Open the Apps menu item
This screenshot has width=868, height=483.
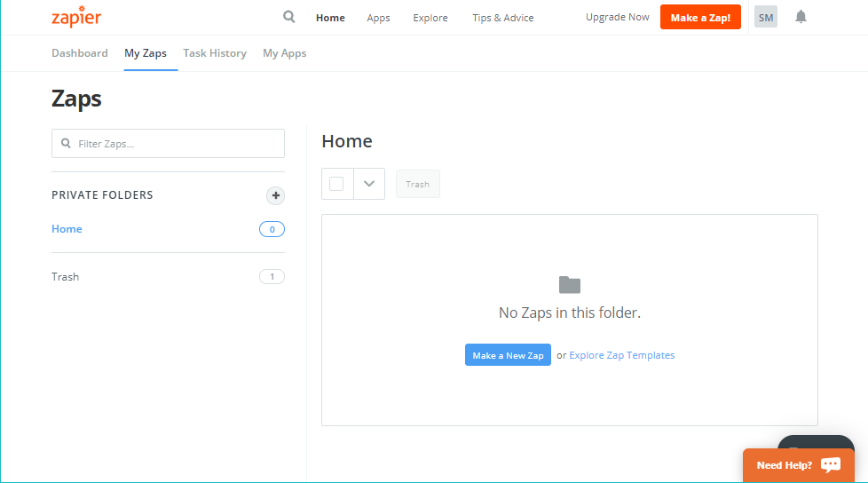tap(378, 18)
